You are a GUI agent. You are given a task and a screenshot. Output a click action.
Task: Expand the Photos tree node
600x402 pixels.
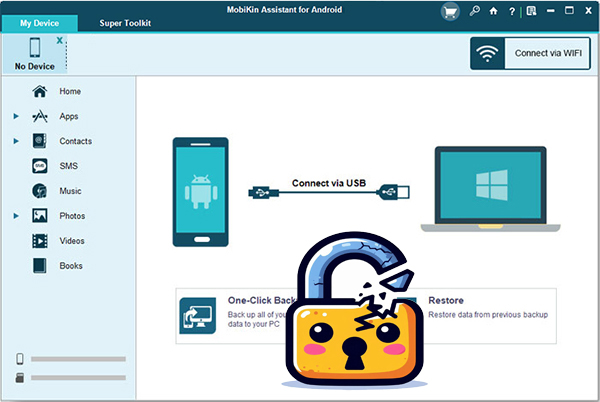16,216
